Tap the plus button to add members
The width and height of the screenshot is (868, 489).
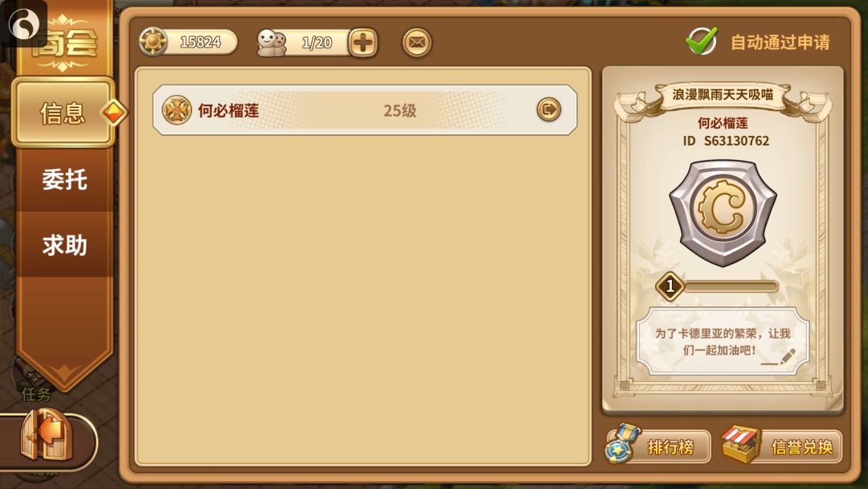(x=363, y=43)
